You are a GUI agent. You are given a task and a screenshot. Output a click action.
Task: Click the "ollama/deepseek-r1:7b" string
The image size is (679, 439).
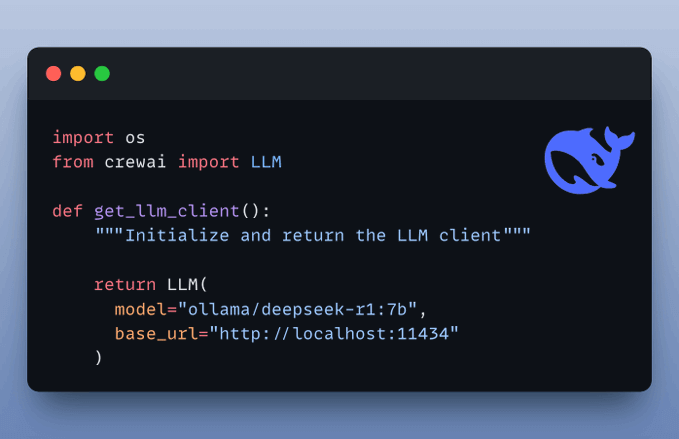tap(297, 309)
